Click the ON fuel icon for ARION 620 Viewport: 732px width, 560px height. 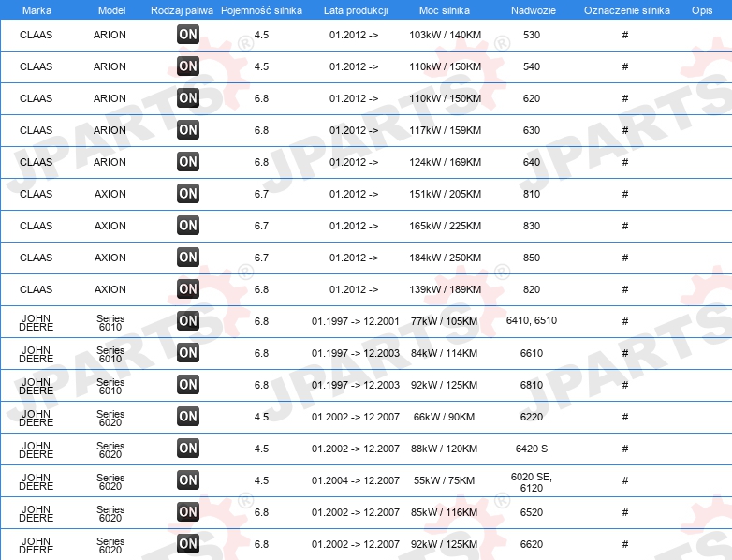tap(188, 98)
